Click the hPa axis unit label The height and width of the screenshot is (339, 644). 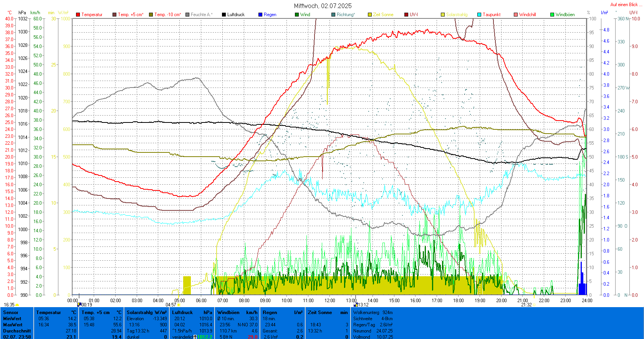22,13
